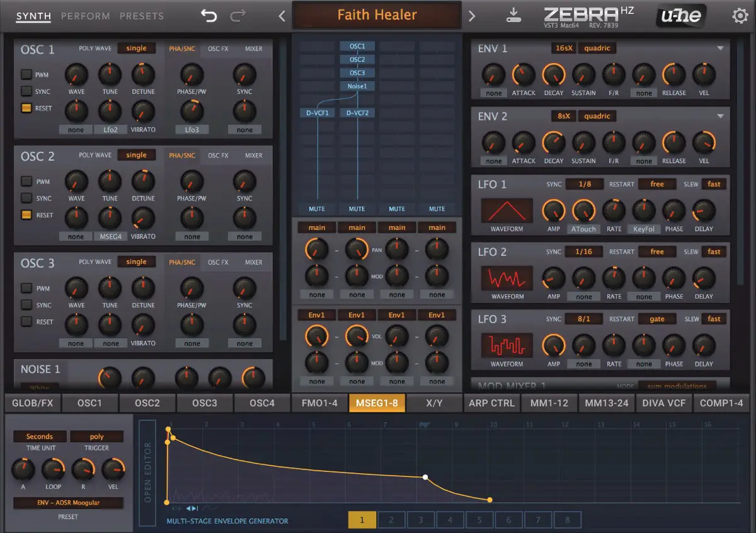
Task: Enable PWM on OSC 1
Action: tap(26, 74)
